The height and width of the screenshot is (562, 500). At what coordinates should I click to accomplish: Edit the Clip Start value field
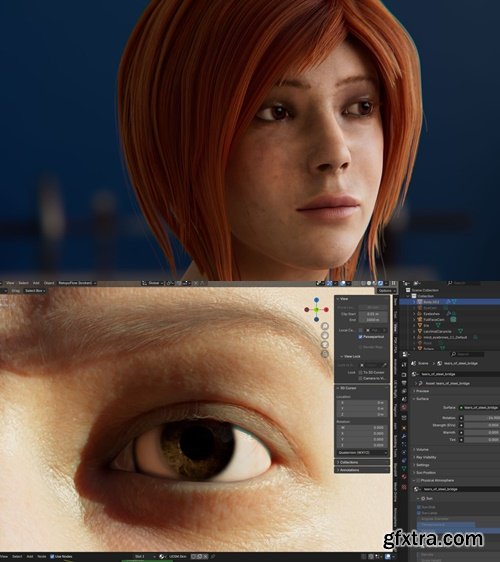click(372, 314)
